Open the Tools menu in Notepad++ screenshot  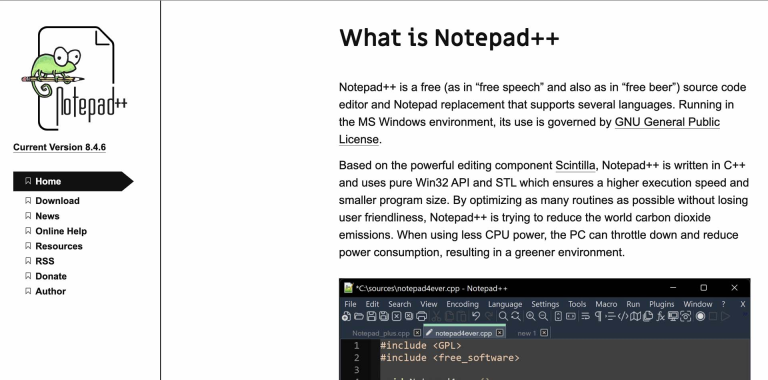[x=577, y=304]
